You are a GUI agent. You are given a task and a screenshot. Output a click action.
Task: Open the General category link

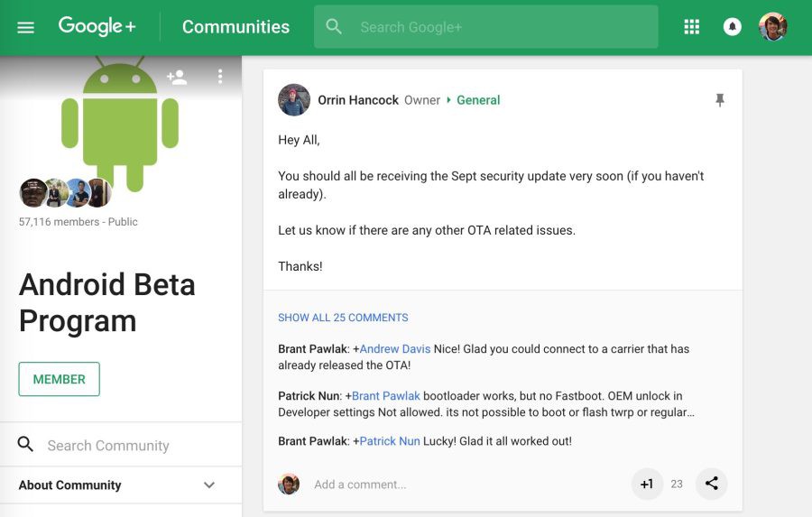478,100
